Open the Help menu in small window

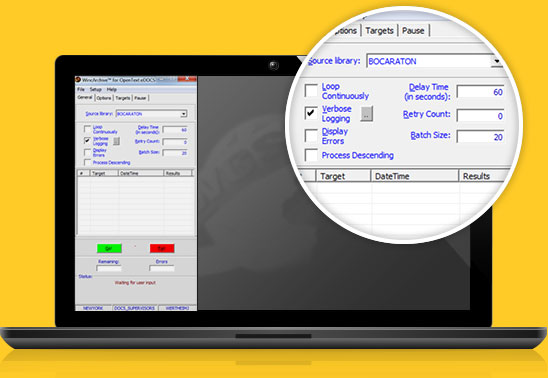click(111, 89)
